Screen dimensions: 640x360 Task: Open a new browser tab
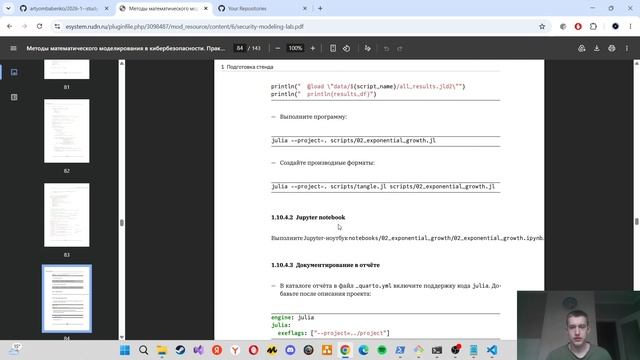click(320, 8)
